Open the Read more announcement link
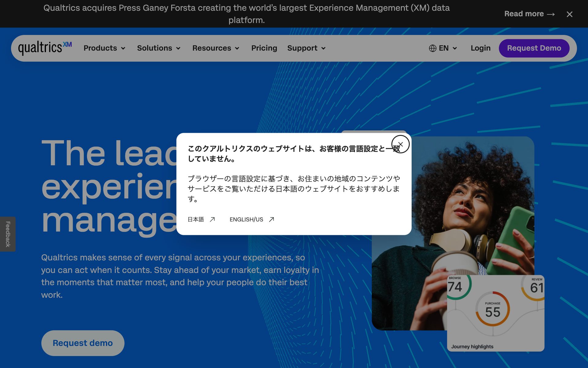 (x=530, y=14)
